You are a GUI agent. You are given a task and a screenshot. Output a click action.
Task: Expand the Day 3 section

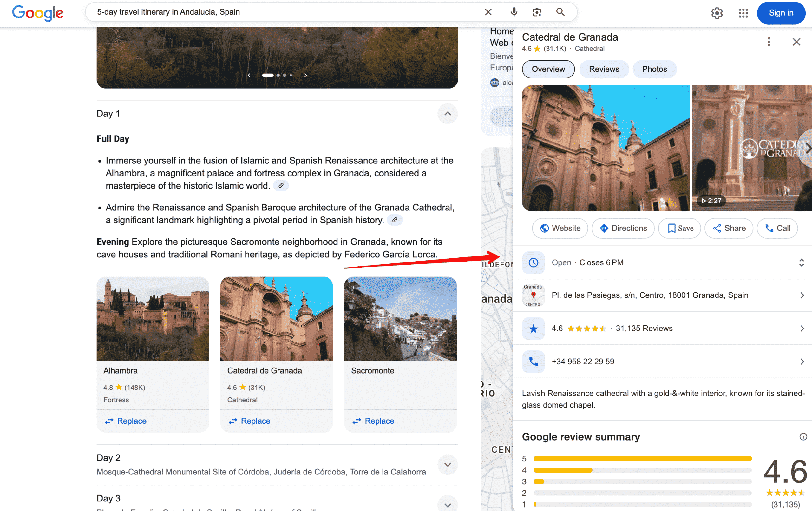[x=447, y=505]
